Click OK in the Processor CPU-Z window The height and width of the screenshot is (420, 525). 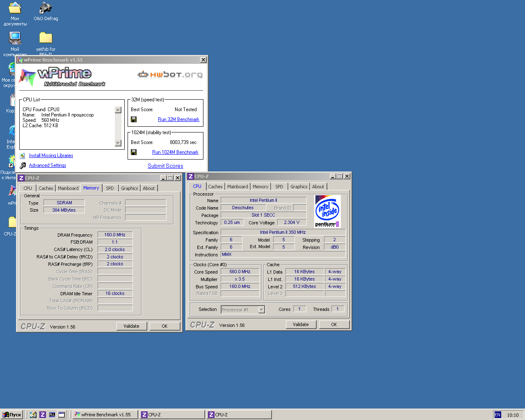coord(334,324)
